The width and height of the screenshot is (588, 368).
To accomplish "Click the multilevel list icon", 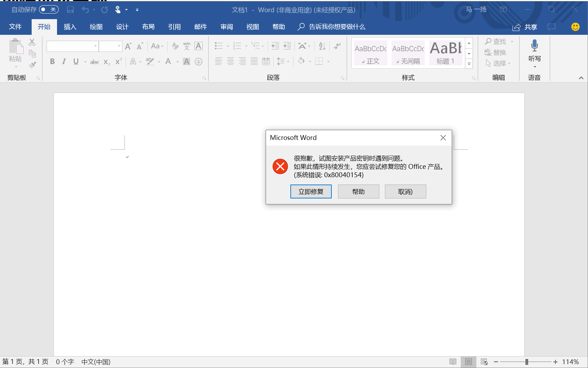I will click(256, 46).
